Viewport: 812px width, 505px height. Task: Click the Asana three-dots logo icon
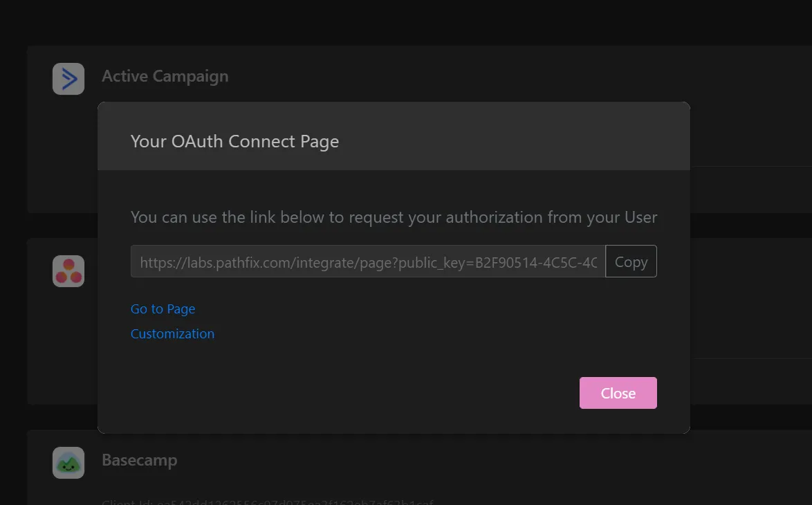click(x=68, y=271)
